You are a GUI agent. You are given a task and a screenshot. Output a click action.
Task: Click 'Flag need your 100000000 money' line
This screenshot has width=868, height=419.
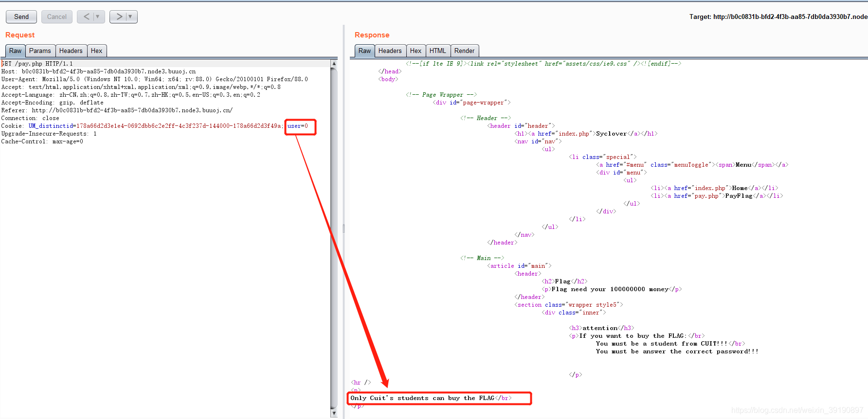click(x=612, y=289)
